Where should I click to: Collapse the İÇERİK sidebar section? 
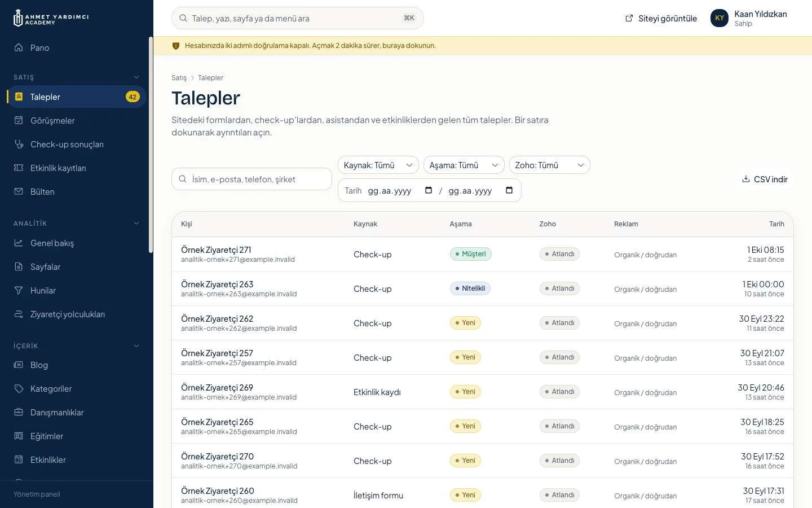pyautogui.click(x=136, y=346)
